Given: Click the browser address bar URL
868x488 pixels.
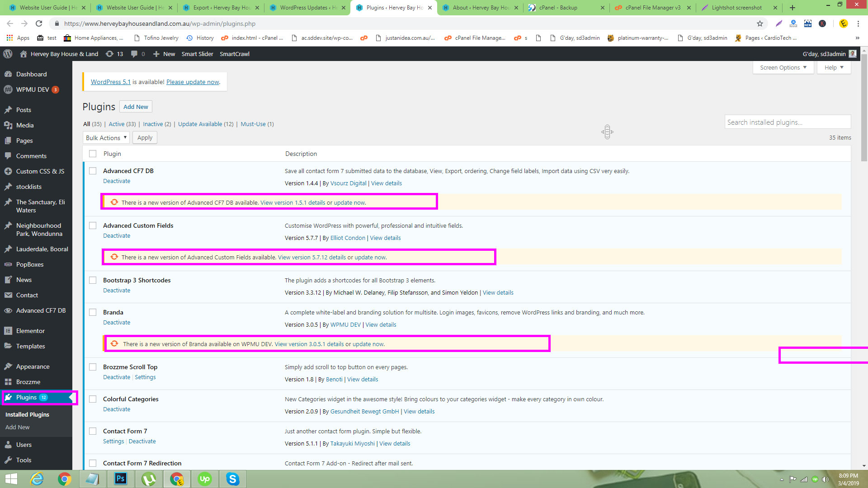Looking at the screenshot, I should [x=160, y=23].
